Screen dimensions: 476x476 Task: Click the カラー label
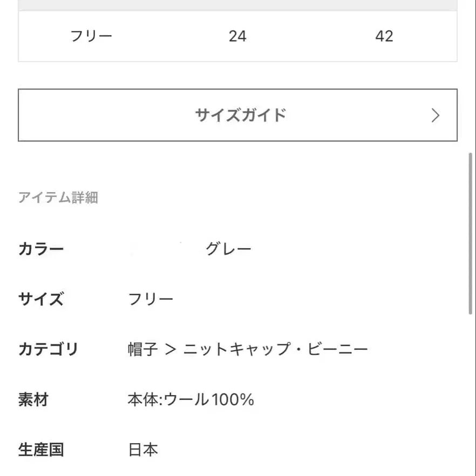[x=41, y=249]
